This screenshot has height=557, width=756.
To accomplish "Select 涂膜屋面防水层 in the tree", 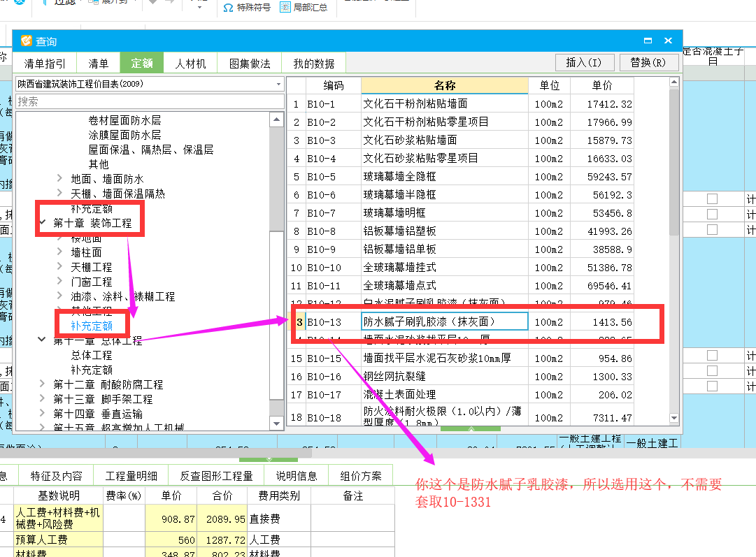I will tap(124, 135).
